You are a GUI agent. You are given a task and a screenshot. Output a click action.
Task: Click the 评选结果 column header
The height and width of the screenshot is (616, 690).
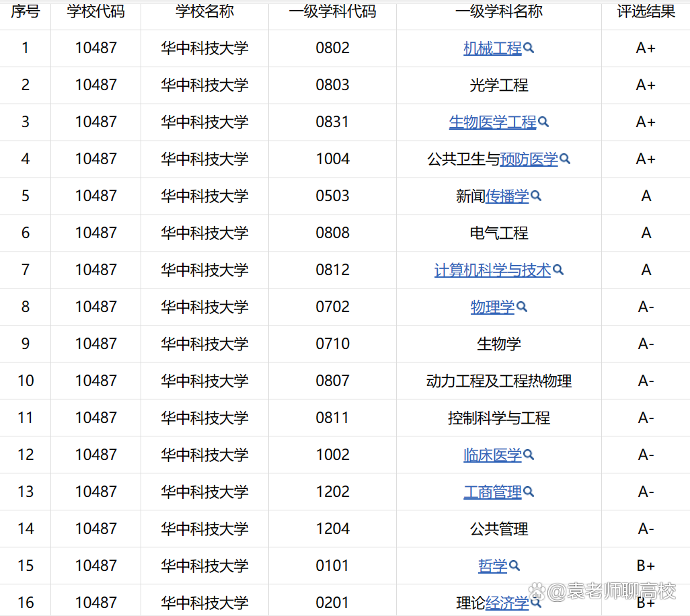[646, 12]
